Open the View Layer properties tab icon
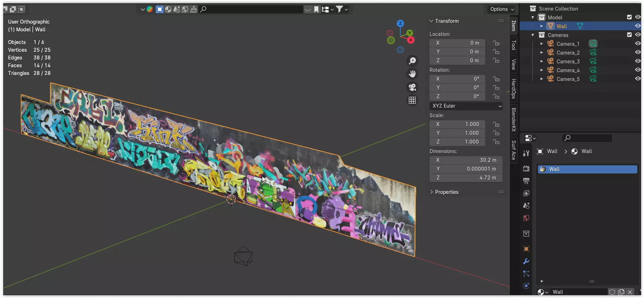 click(526, 193)
